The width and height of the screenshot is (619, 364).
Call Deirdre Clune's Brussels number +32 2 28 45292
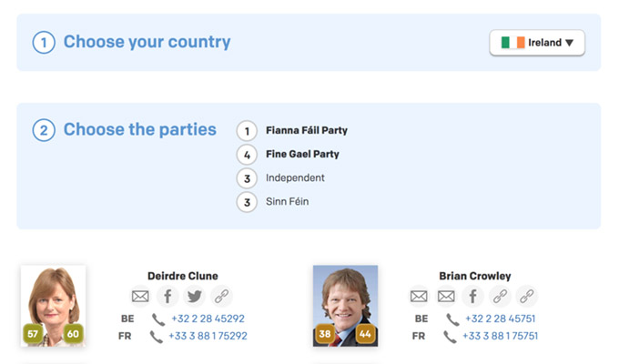pyautogui.click(x=208, y=319)
